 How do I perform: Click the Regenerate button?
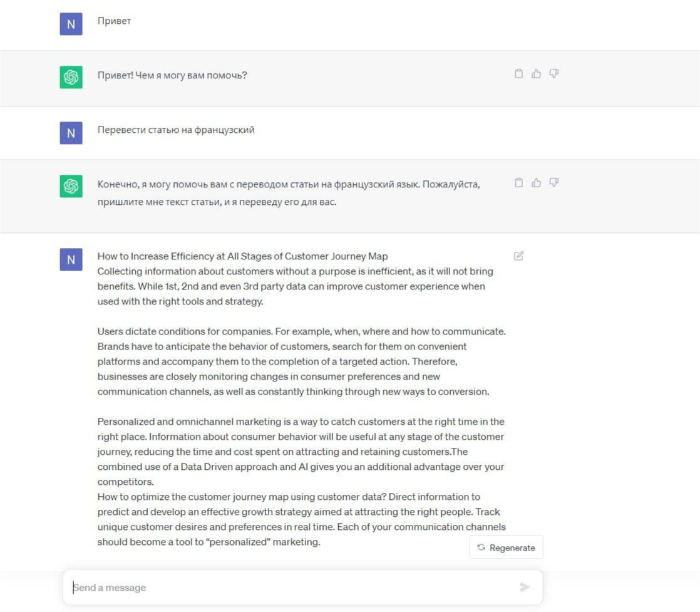pos(506,547)
